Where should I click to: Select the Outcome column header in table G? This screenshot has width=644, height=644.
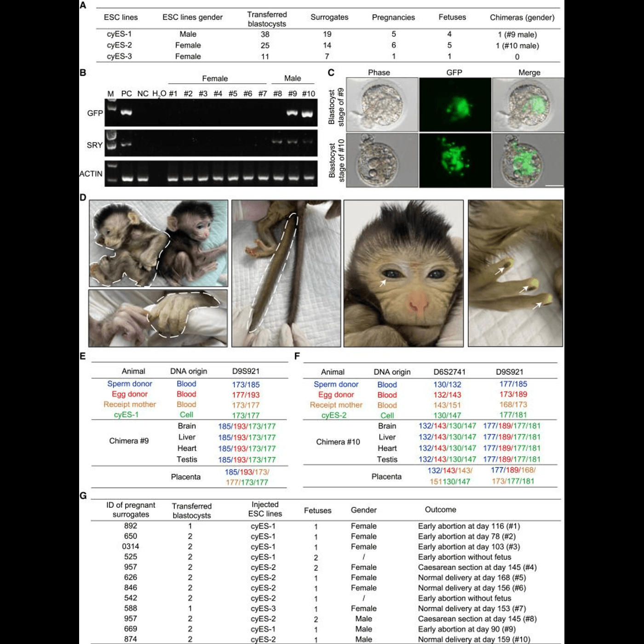click(x=440, y=510)
